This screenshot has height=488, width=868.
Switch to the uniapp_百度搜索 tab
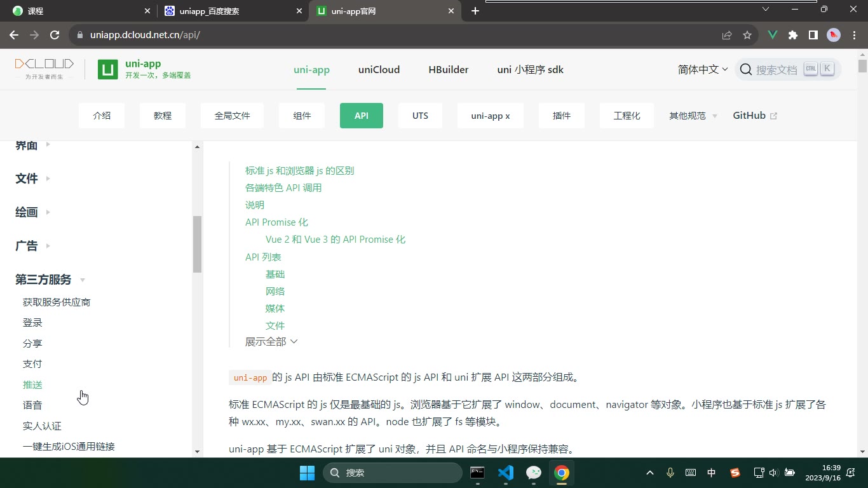[233, 11]
